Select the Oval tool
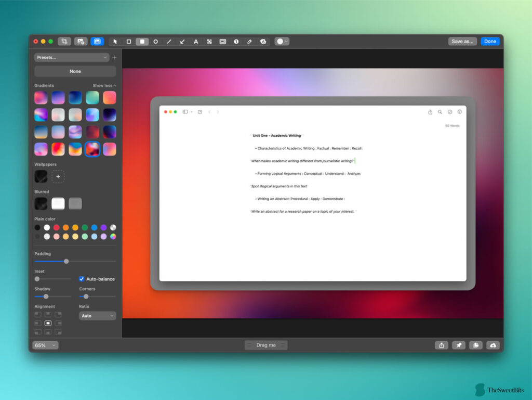 click(x=155, y=41)
